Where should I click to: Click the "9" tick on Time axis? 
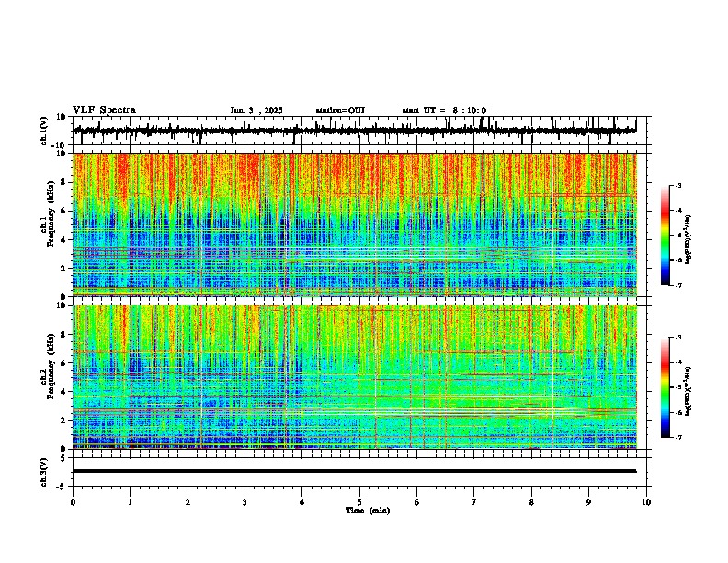(x=588, y=502)
